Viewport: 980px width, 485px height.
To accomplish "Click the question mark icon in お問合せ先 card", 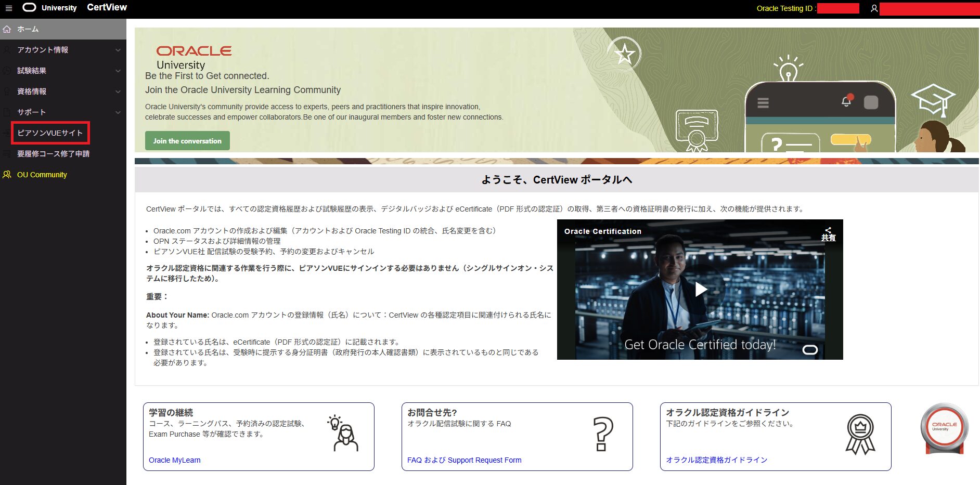I will coord(603,434).
